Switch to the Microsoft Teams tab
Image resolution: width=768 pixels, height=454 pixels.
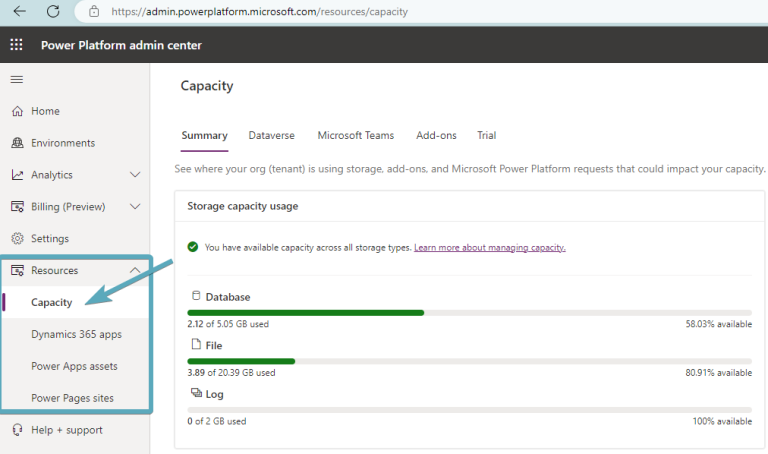click(356, 135)
